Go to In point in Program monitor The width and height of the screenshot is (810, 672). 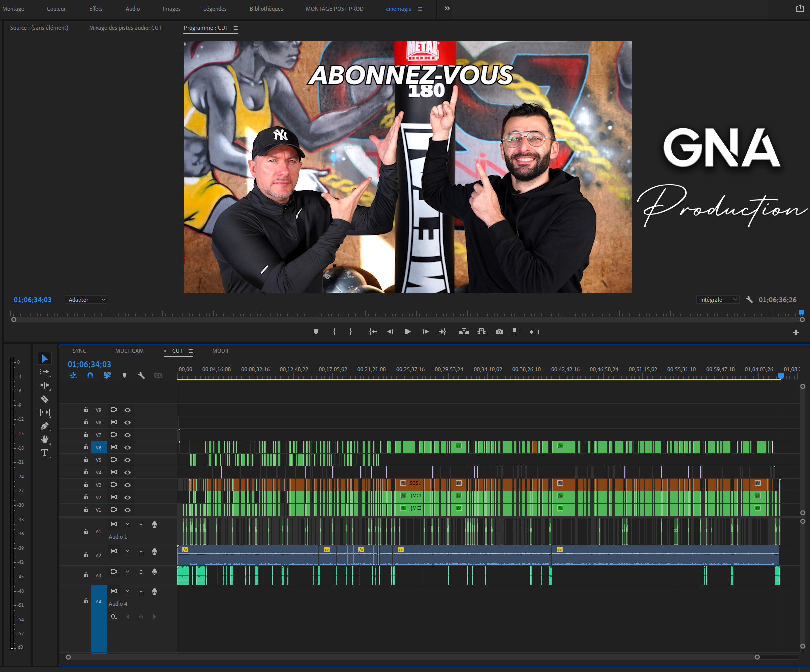pos(373,332)
